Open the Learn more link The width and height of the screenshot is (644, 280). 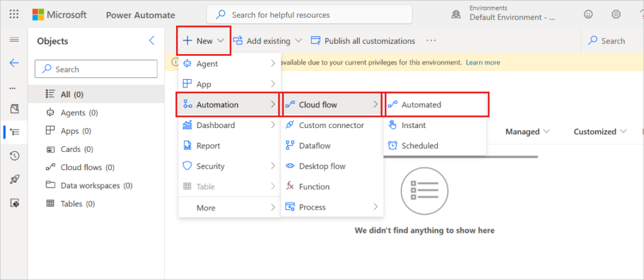(483, 63)
